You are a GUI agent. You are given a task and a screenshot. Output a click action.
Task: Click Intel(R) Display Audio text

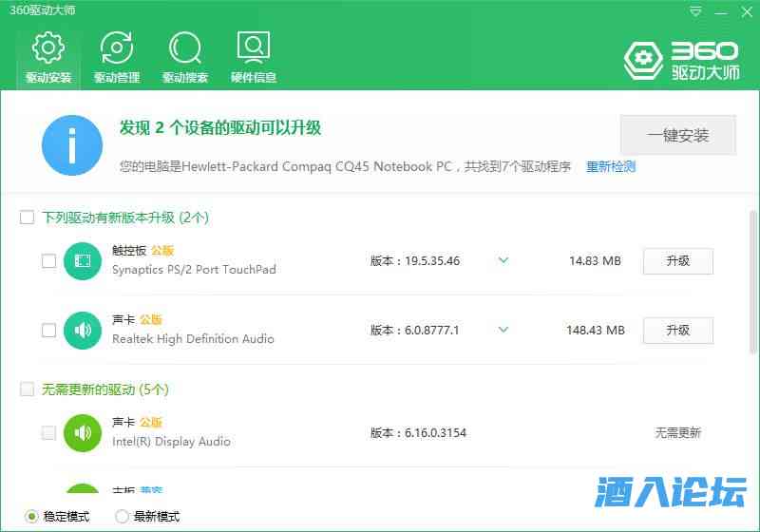coord(171,442)
